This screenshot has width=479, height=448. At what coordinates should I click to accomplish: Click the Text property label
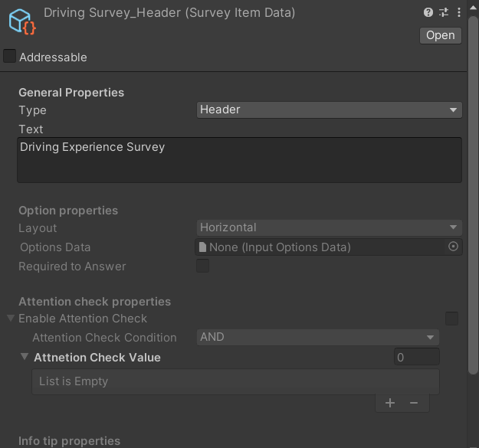(x=31, y=129)
